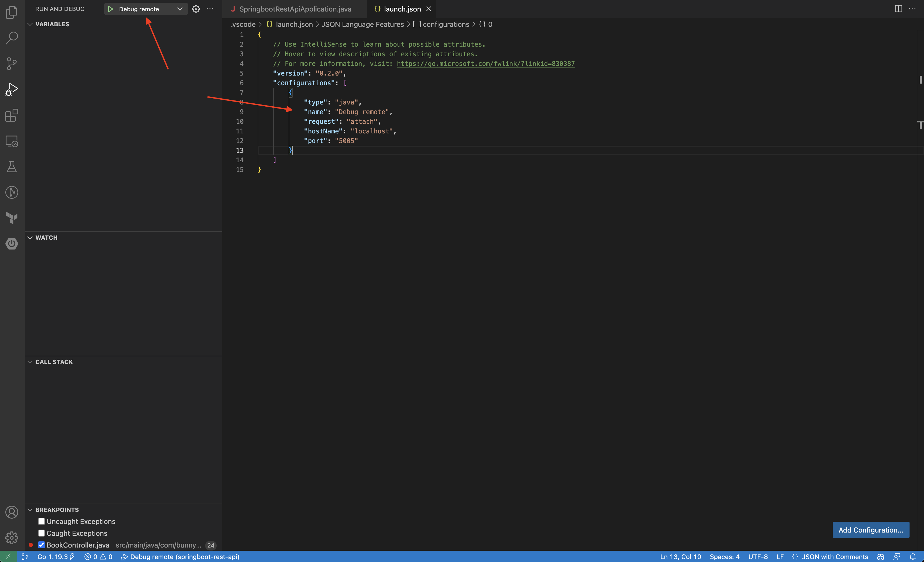This screenshot has width=924, height=562.
Task: Open the Spring Boot Dashboard icon
Action: 12,243
